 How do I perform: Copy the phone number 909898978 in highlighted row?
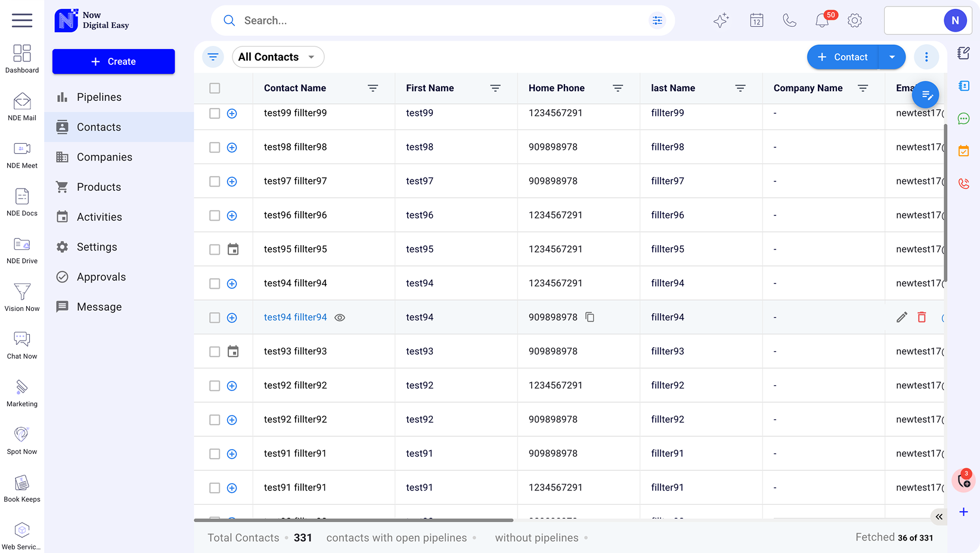click(590, 317)
